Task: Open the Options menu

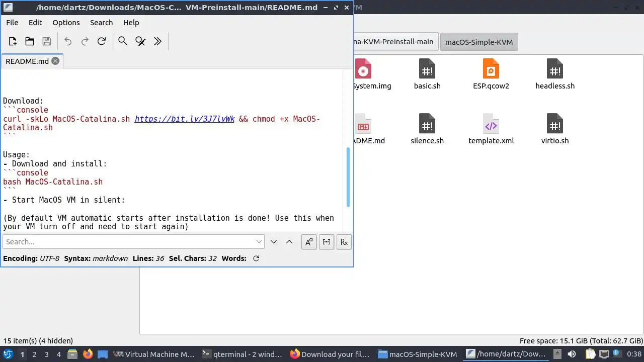Action: point(66,23)
